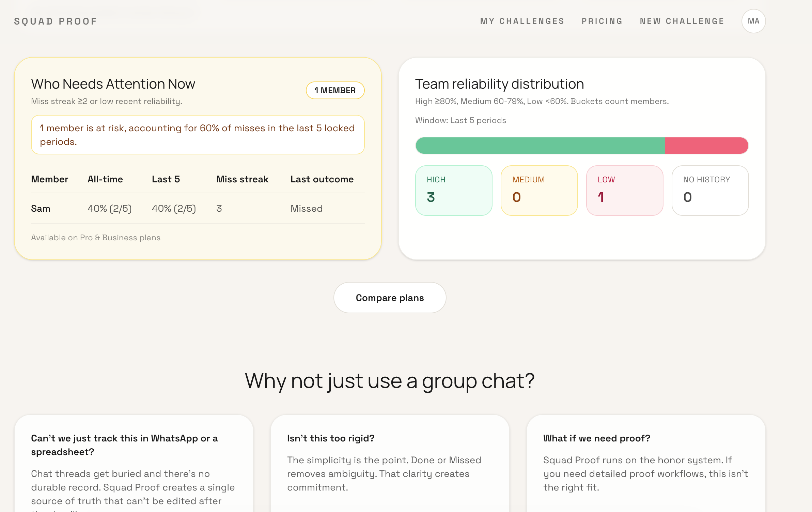
Task: Click the 1 MEMBER badge
Action: [x=335, y=90]
